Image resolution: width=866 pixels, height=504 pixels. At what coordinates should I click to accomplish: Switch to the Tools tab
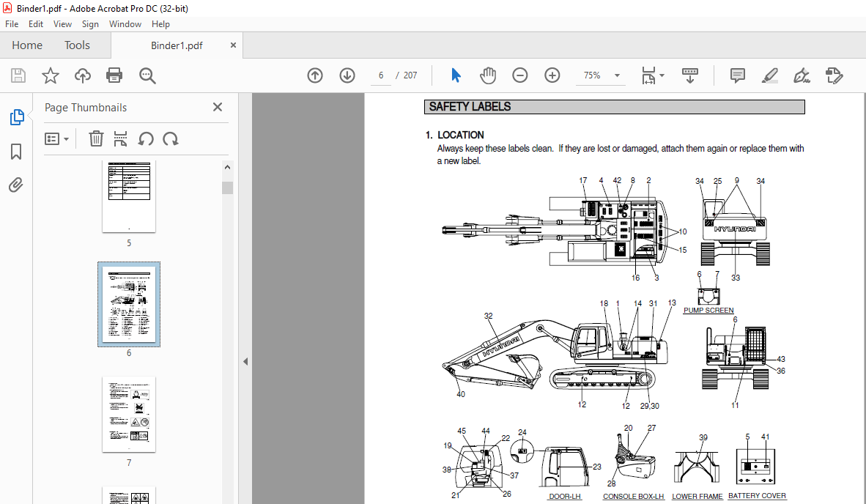coord(77,45)
